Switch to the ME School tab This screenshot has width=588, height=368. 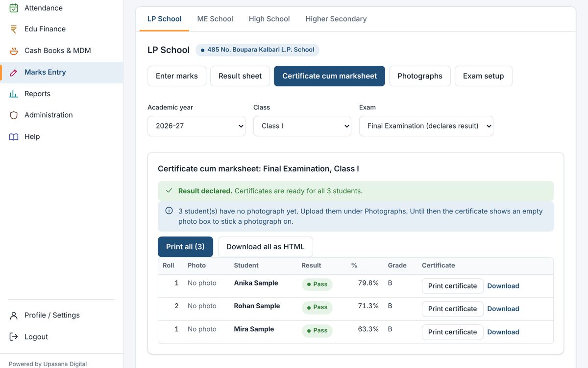(x=215, y=19)
